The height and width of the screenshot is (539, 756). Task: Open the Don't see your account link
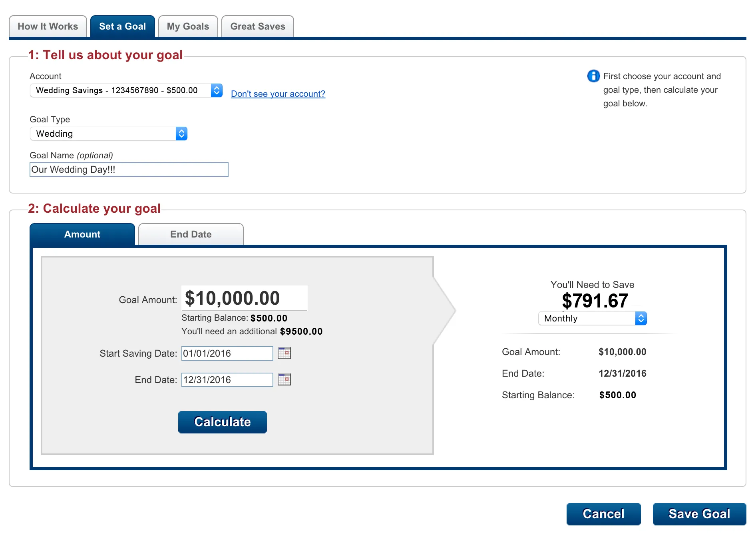click(x=278, y=94)
